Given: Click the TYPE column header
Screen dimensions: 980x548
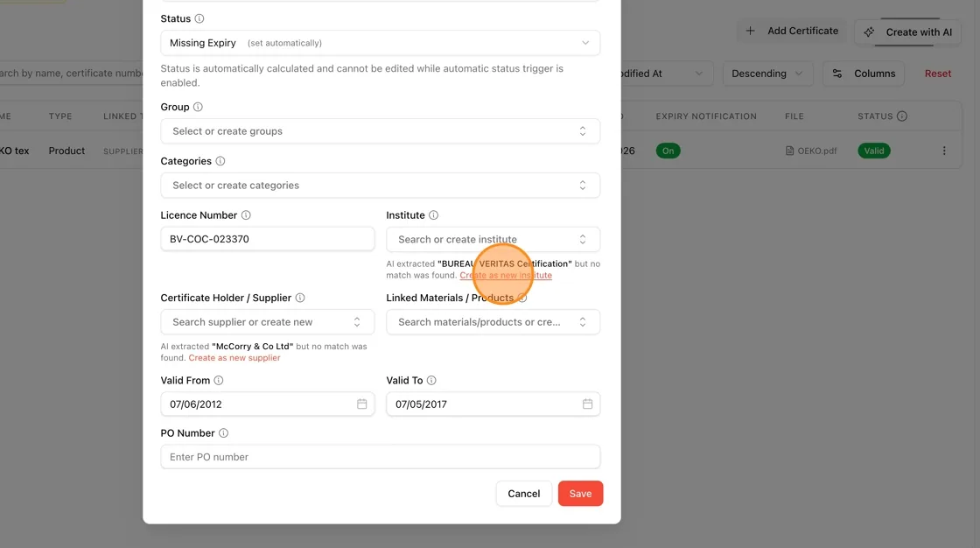Looking at the screenshot, I should (x=60, y=116).
